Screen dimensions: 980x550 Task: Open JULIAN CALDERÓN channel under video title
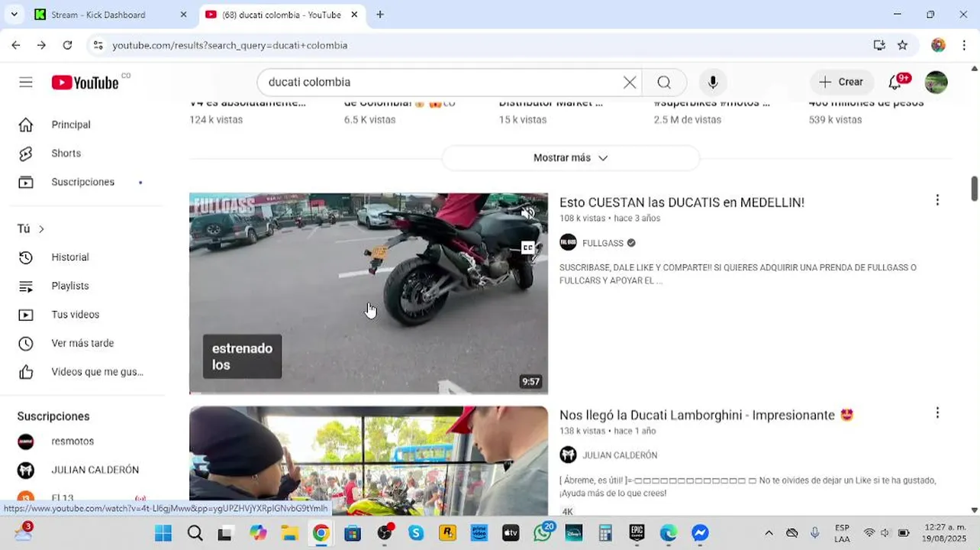pos(620,455)
